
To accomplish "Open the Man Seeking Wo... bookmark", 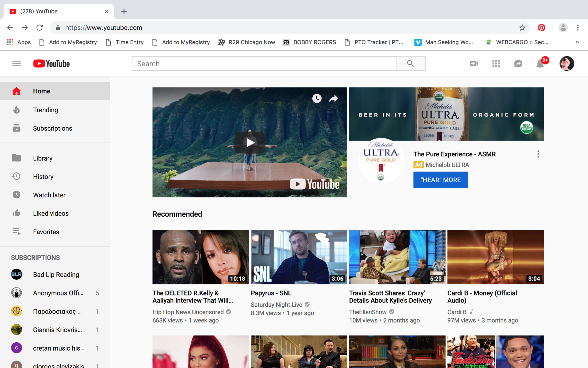I will 444,42.
